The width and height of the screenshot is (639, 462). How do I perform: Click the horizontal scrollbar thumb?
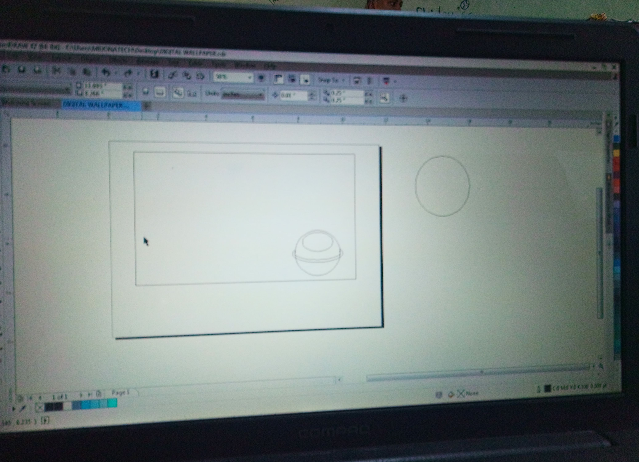coord(479,374)
